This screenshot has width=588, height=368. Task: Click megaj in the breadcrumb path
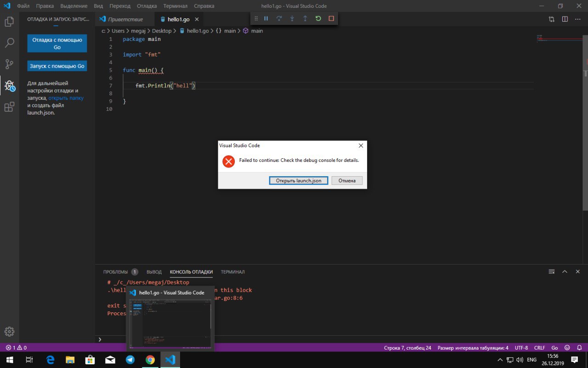pos(137,31)
